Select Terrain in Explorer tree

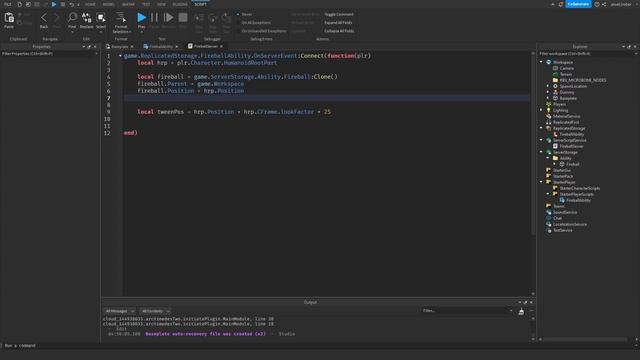565,74
